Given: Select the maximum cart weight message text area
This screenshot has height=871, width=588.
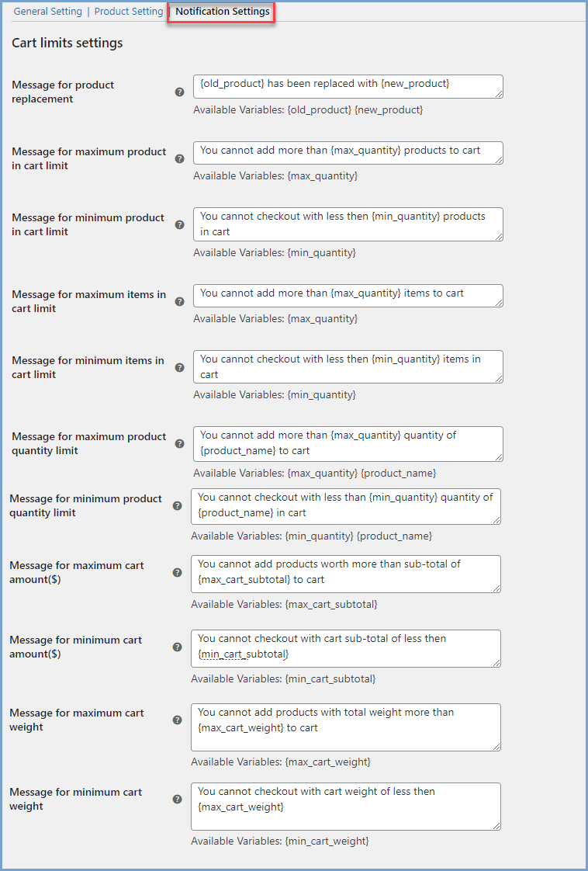Looking at the screenshot, I should 347,727.
